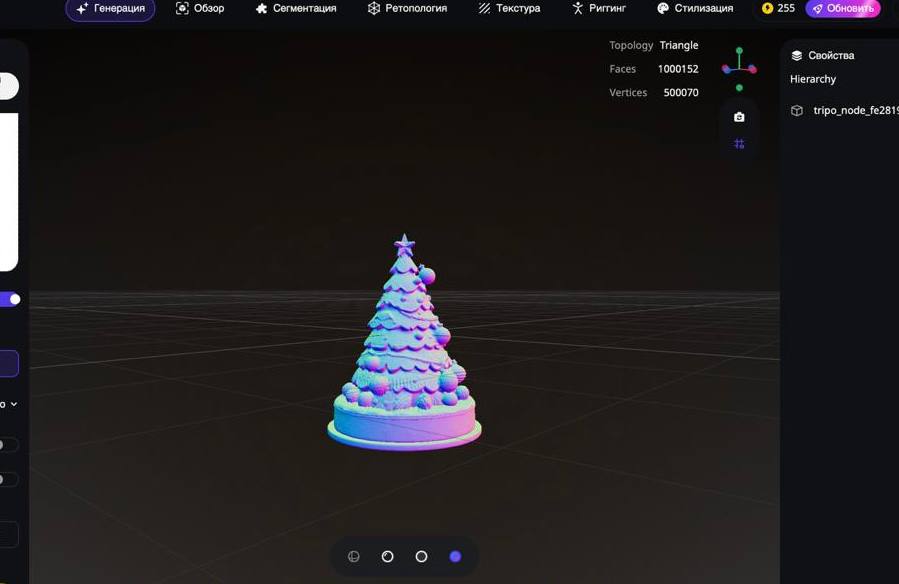The width and height of the screenshot is (899, 584).
Task: Click the Faces count 1000152
Action: [678, 69]
